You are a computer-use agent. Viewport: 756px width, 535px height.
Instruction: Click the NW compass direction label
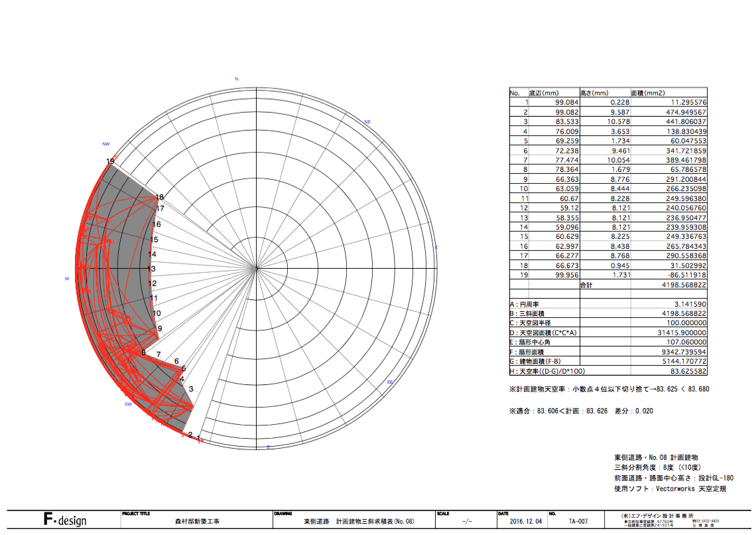[x=105, y=144]
